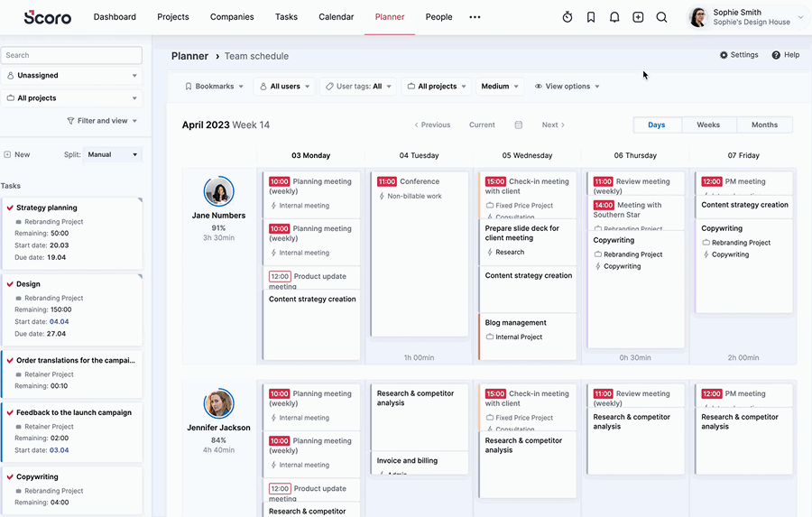Open the Medium size dropdown
Viewport: 812px width, 517px height.
[500, 87]
